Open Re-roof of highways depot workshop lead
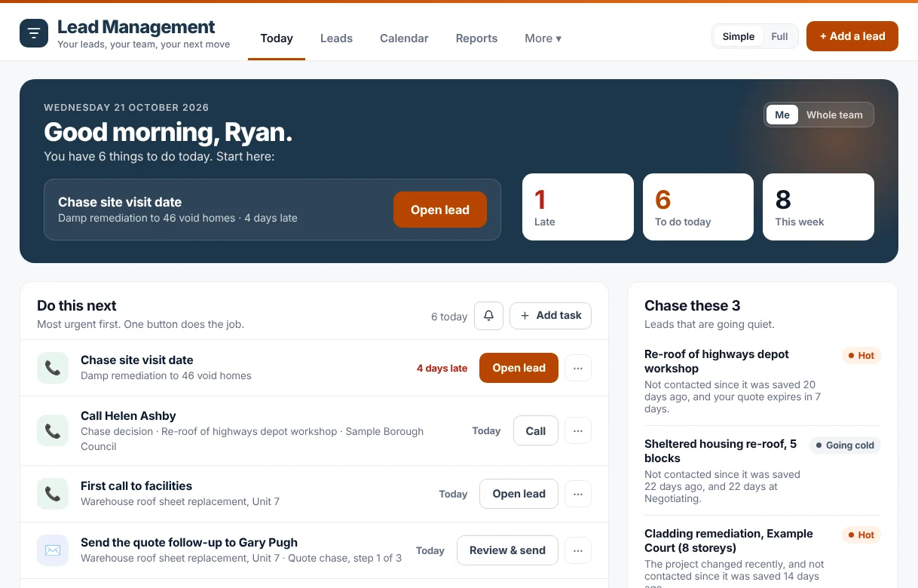 coord(717,361)
